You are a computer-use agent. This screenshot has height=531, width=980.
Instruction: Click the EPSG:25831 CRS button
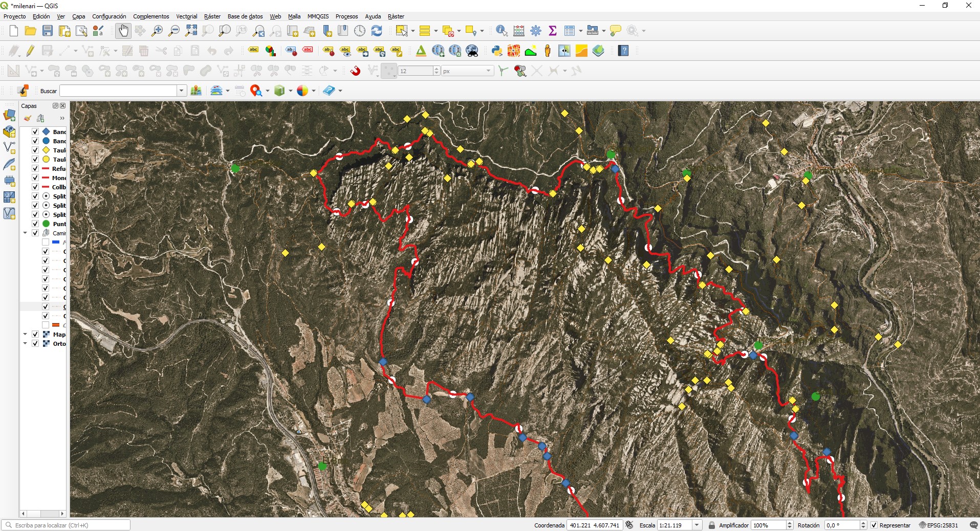coord(939,525)
